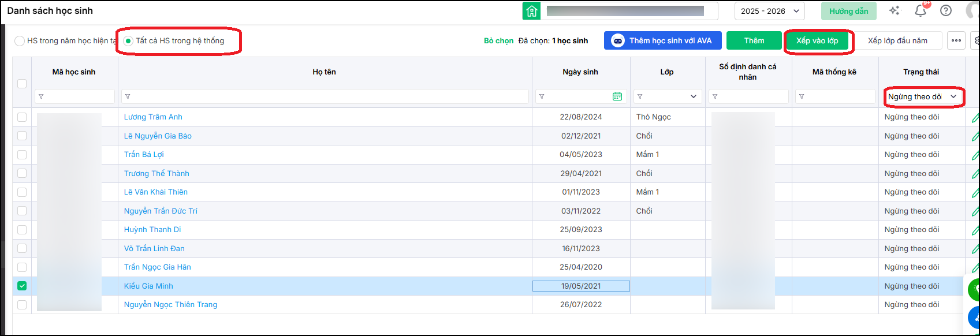The image size is (980, 336).
Task: Click filter funnel icon in Họ tên column
Action: pyautogui.click(x=128, y=96)
